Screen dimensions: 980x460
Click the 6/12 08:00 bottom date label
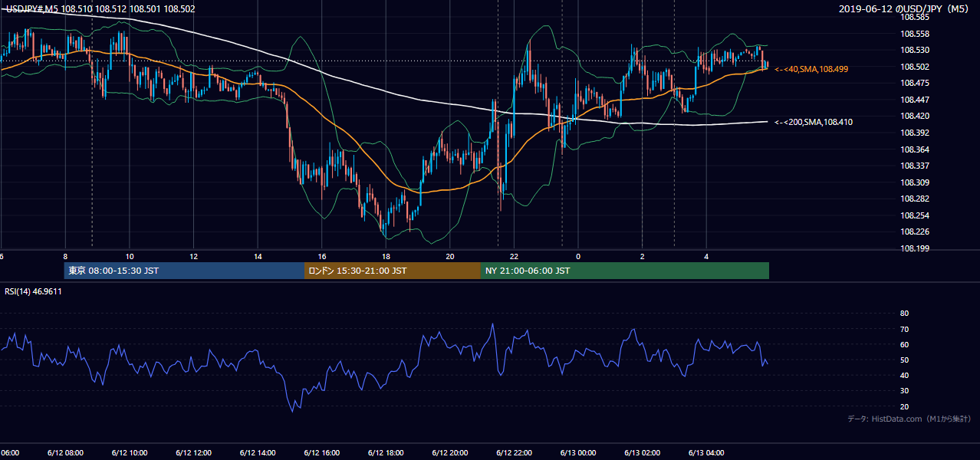(x=64, y=452)
